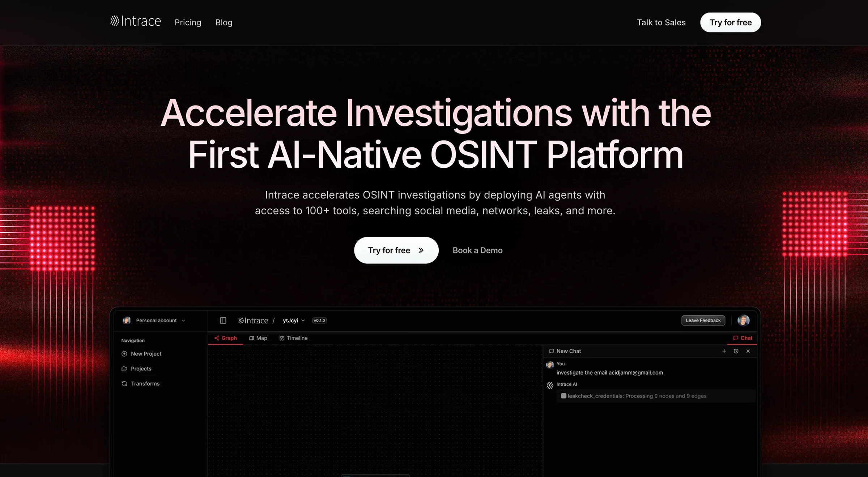Click the New Project plus icon
The height and width of the screenshot is (477, 868).
(124, 354)
